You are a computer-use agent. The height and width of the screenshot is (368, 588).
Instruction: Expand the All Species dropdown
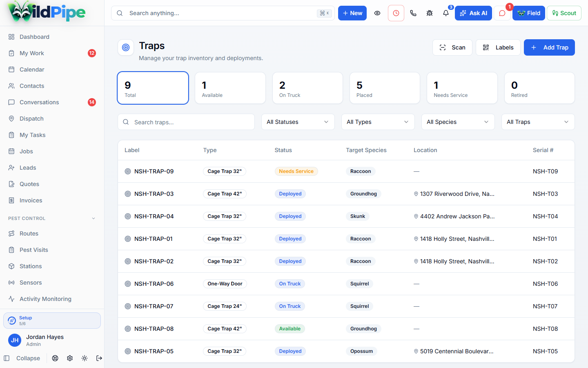(x=458, y=122)
